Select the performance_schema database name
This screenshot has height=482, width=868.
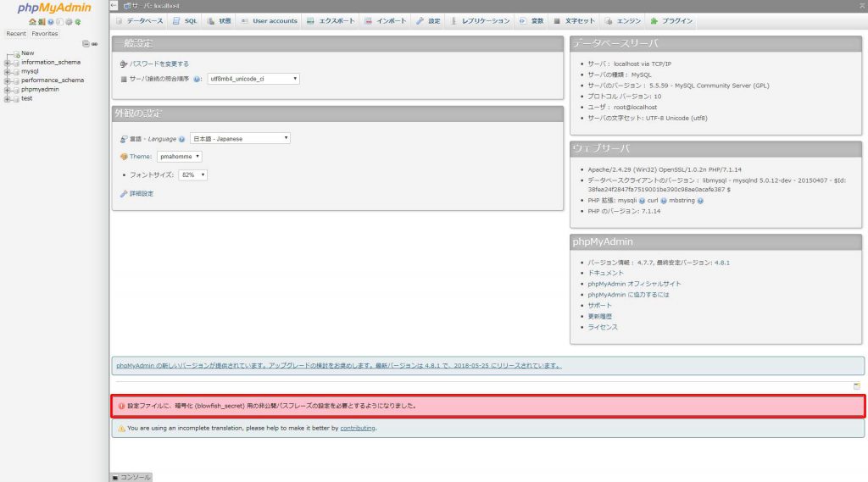point(53,80)
